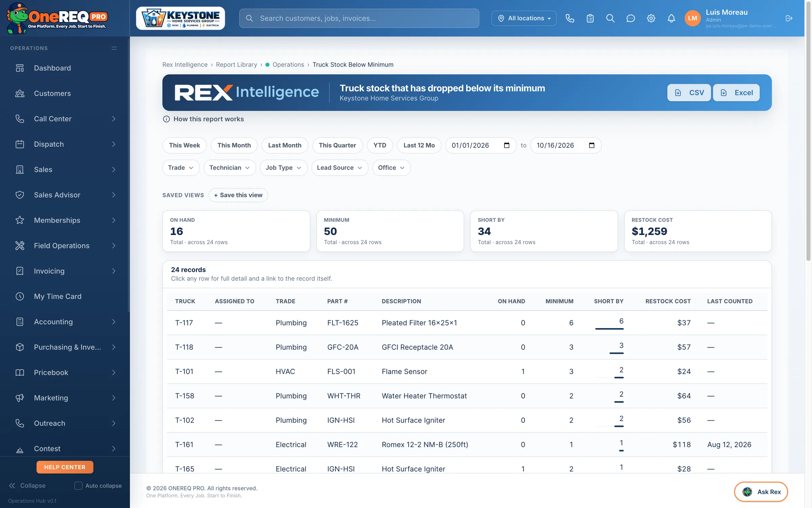Open the Lead Source filter dropdown

click(340, 167)
